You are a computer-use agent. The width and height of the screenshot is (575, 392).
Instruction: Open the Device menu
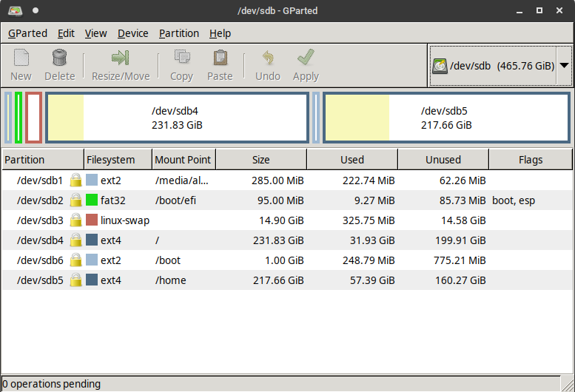(x=132, y=33)
